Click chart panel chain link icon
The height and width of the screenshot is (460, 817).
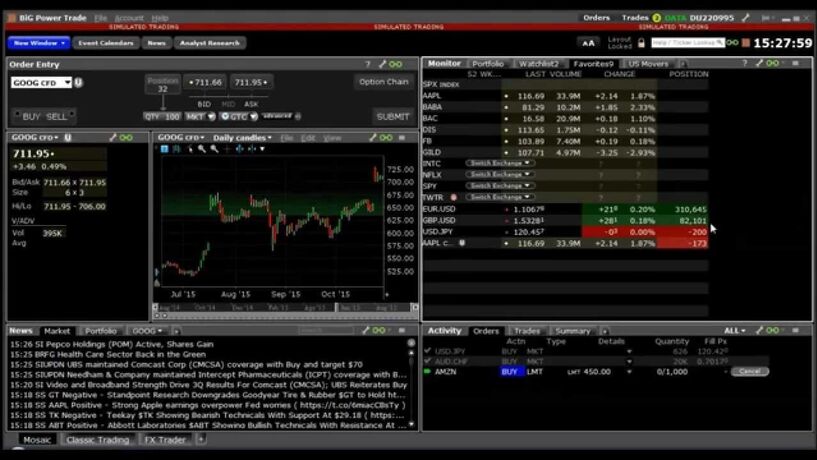[386, 138]
